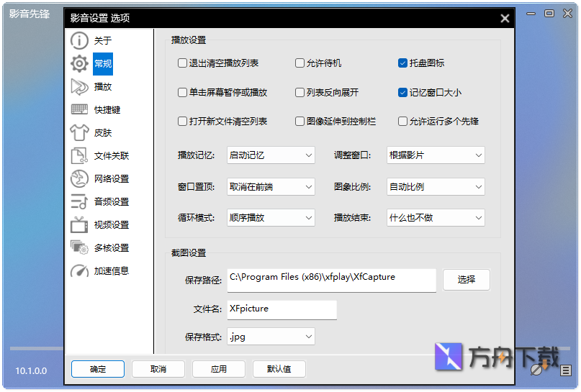Open 调整窗口 dropdown
581x392 pixels.
click(436, 155)
